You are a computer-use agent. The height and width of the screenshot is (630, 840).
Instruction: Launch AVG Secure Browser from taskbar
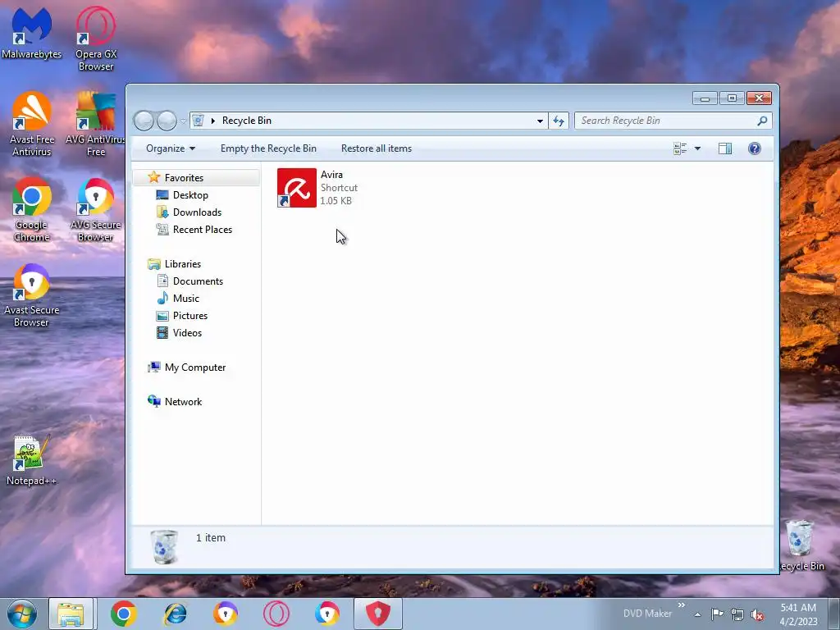point(327,614)
